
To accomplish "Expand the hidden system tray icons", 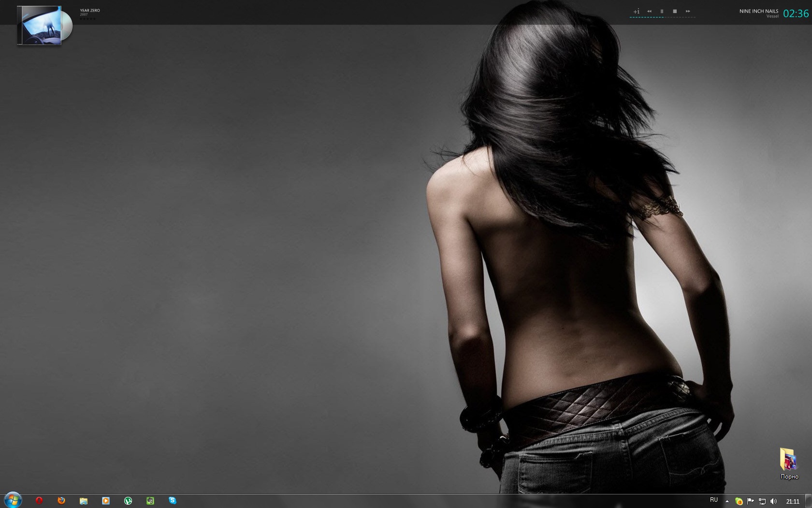I will tap(727, 501).
